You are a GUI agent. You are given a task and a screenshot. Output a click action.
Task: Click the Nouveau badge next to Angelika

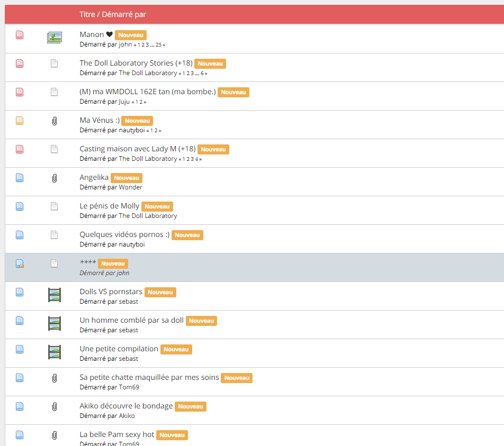coord(127,178)
